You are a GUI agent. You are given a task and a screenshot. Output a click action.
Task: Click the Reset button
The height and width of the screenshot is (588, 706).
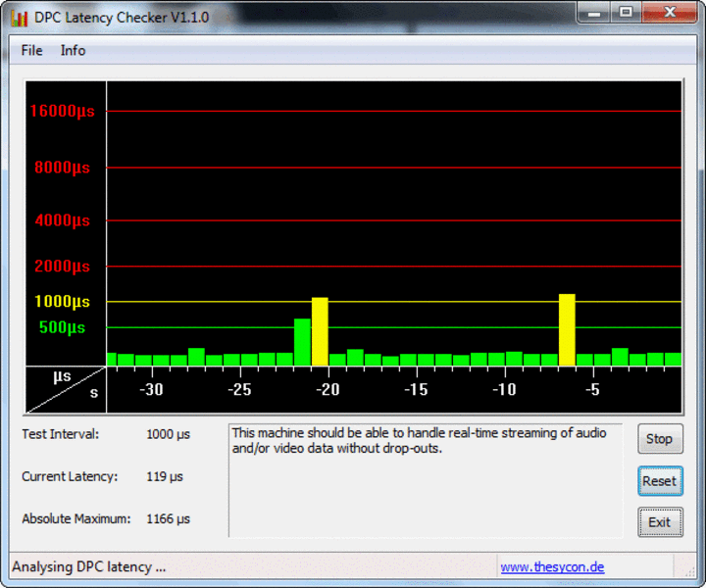pos(660,481)
